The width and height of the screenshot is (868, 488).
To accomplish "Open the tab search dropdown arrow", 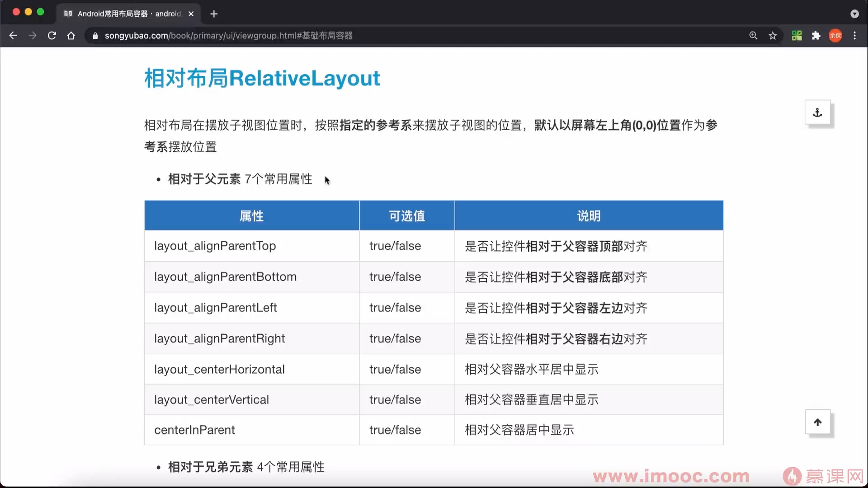I will pyautogui.click(x=854, y=14).
